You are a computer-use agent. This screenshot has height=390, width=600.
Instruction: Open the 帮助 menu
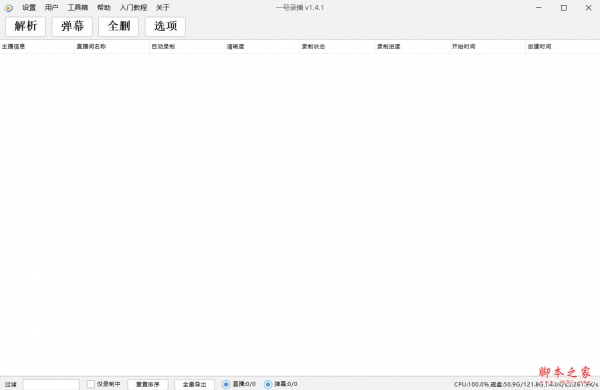[x=104, y=8]
